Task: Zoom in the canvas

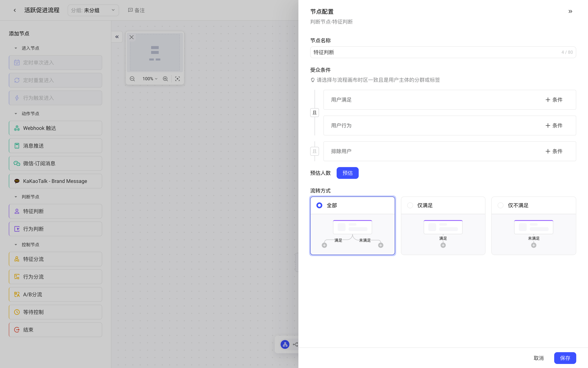Action: pyautogui.click(x=165, y=79)
